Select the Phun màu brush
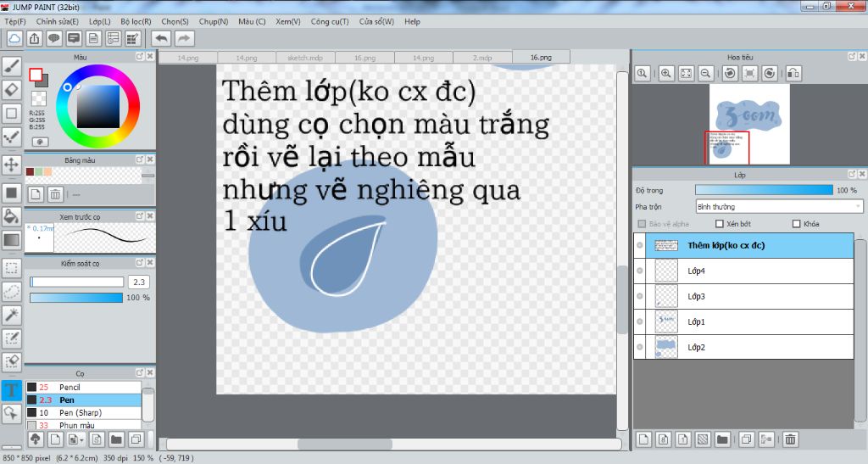 84,425
